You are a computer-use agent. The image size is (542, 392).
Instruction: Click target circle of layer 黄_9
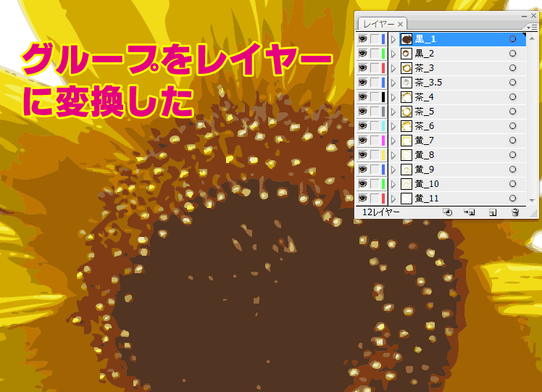click(512, 170)
